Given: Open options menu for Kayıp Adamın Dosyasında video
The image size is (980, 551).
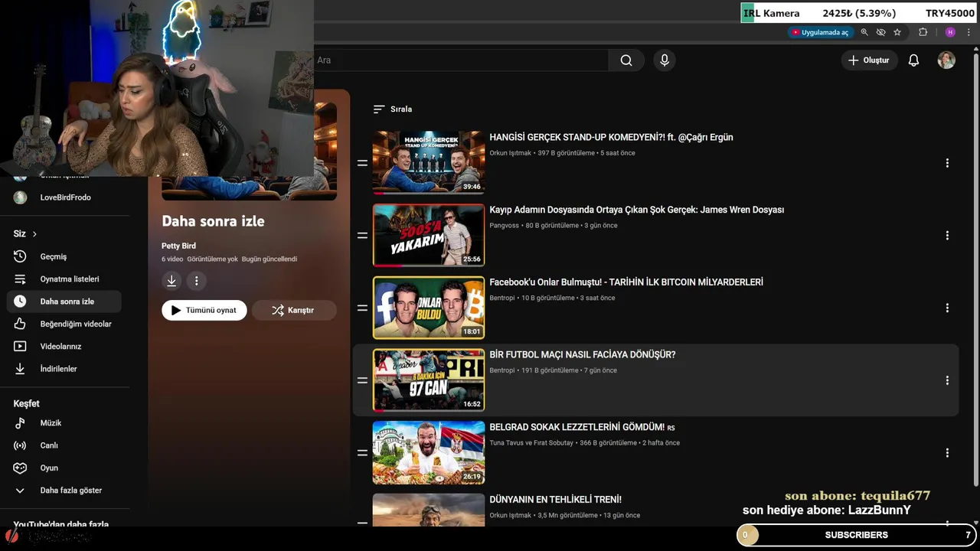Looking at the screenshot, I should tap(947, 236).
